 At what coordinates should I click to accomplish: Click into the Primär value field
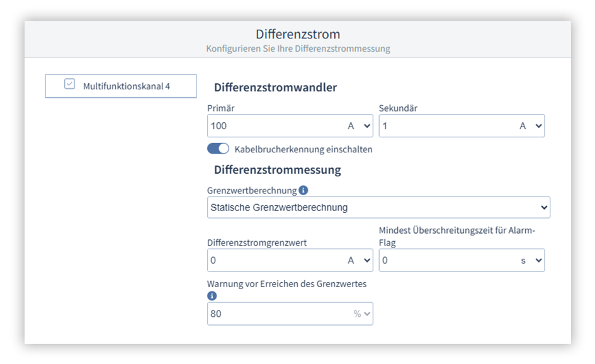click(274, 126)
